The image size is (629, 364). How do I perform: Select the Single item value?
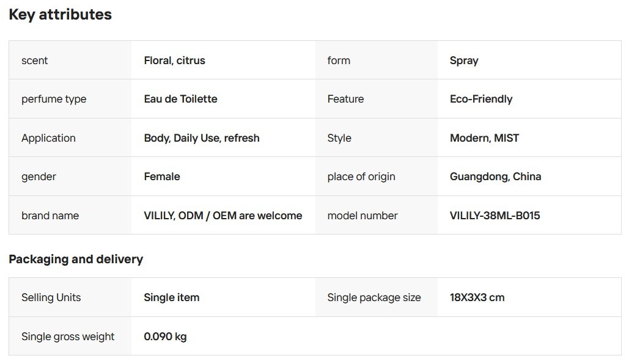[171, 297]
